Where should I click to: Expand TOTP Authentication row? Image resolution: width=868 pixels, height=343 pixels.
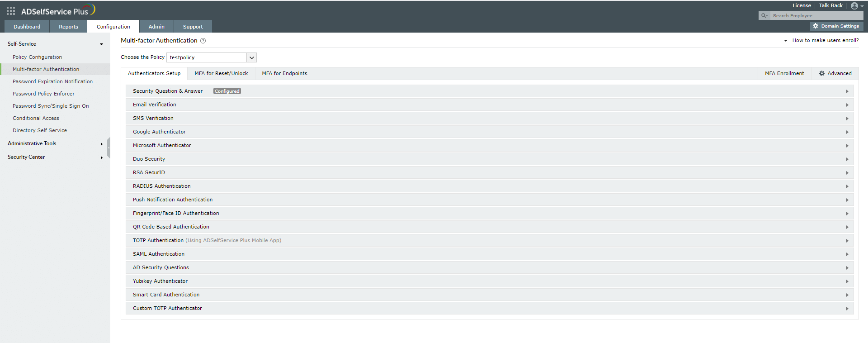[x=490, y=240]
